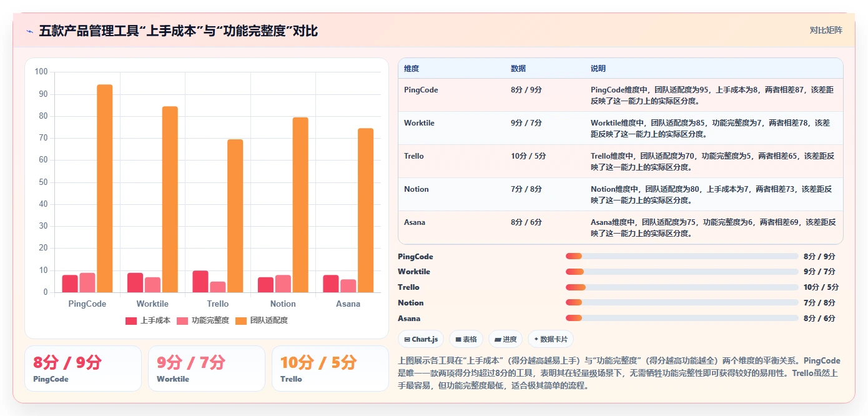Click the PingCode progress bar
The width and height of the screenshot is (868, 416).
(682, 256)
